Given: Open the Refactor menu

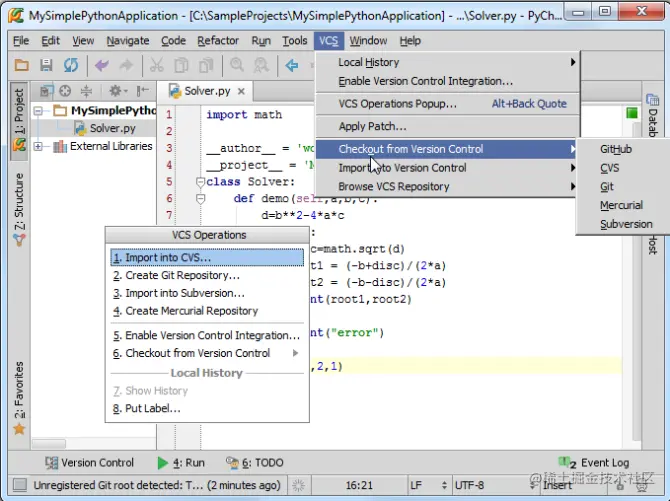Looking at the screenshot, I should (218, 41).
